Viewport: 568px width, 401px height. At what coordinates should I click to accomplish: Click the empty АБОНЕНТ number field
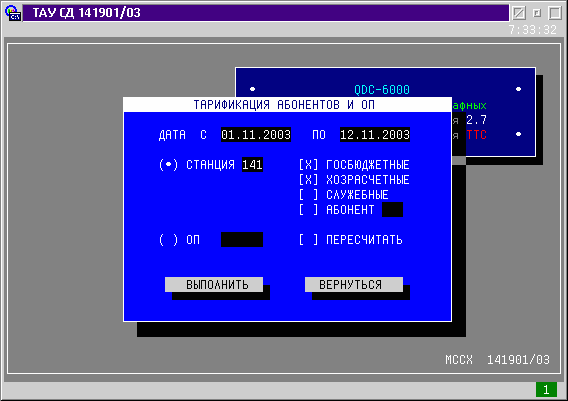tap(392, 210)
